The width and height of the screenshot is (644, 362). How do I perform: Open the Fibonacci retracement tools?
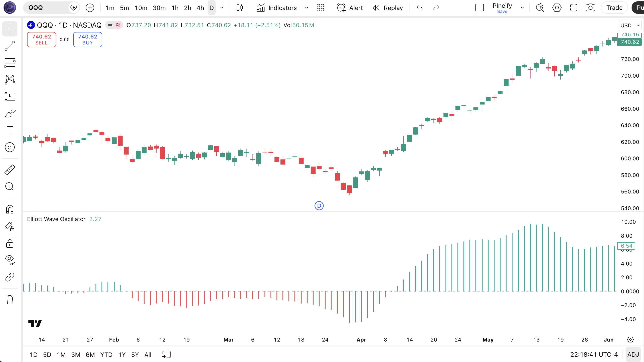[x=10, y=62]
